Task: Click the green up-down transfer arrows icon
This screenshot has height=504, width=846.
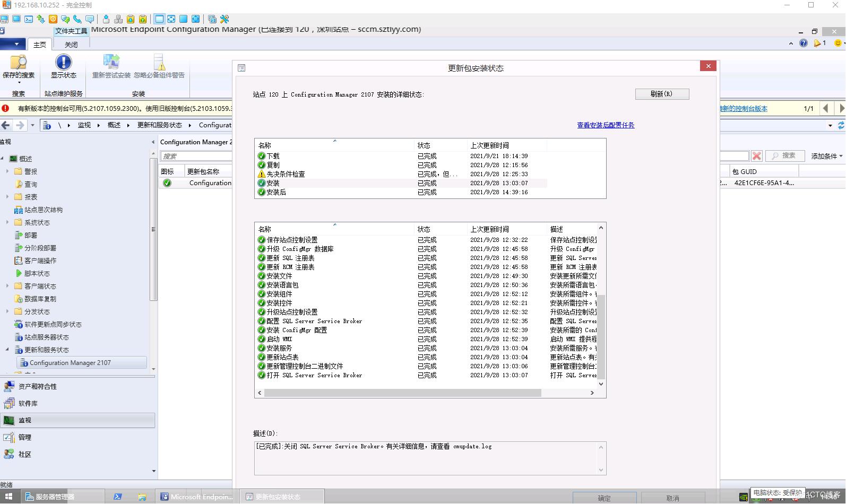Action: 41,19
